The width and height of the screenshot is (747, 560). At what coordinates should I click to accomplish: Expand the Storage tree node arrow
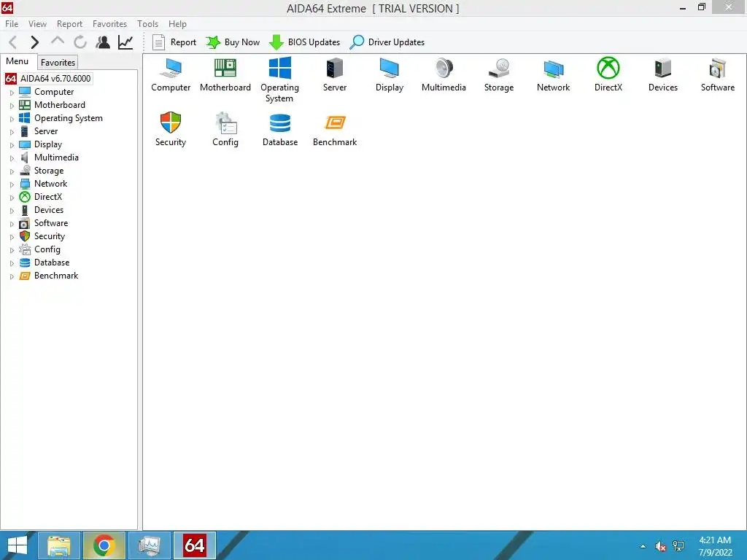tap(12, 171)
